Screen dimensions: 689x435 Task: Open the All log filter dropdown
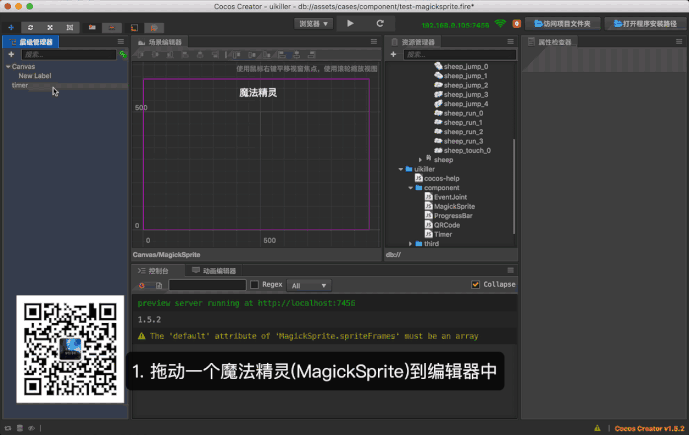tap(309, 286)
